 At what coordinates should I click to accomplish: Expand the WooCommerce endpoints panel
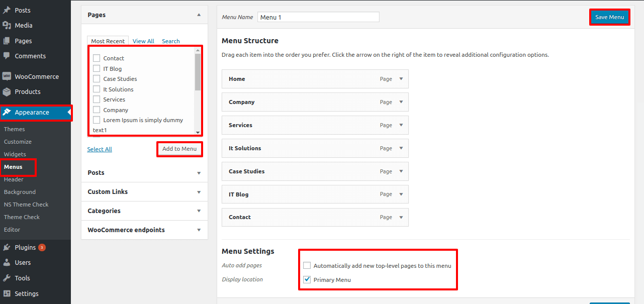[x=199, y=230]
